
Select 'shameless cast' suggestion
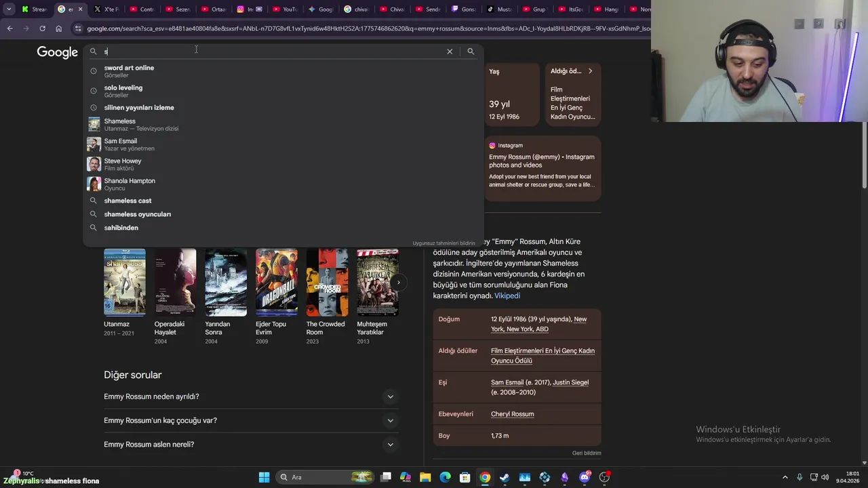pos(283,201)
